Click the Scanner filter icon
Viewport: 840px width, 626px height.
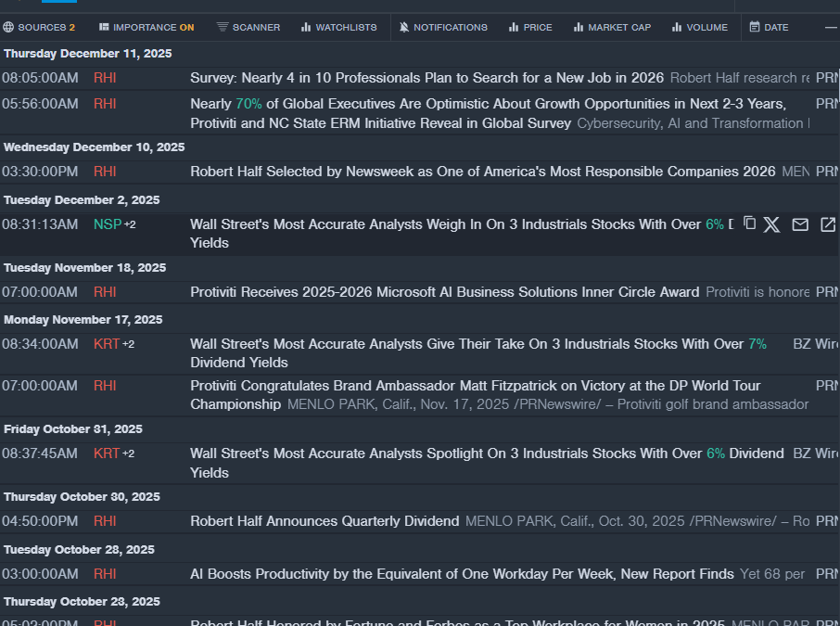click(223, 27)
